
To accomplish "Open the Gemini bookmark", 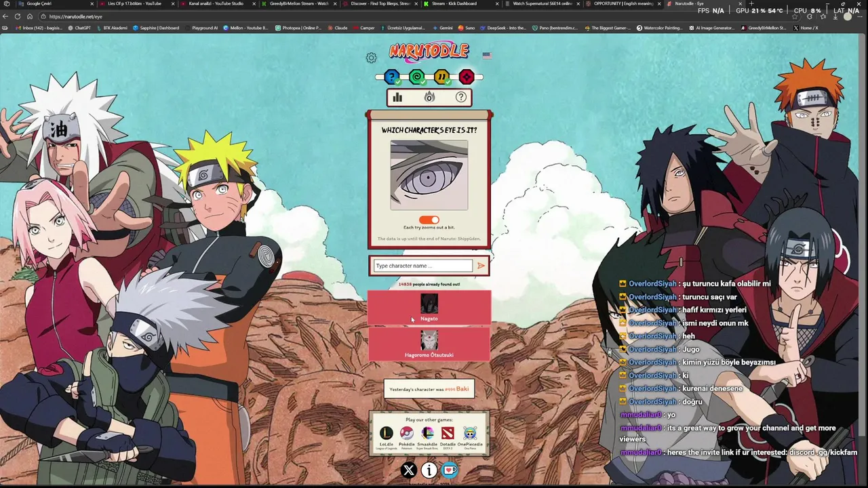I will (x=443, y=28).
